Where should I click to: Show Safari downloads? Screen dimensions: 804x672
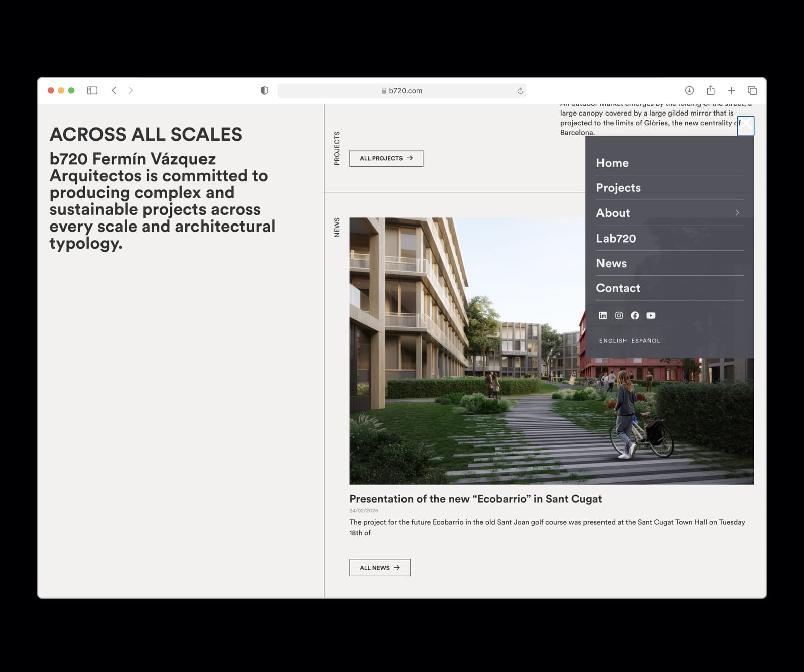(689, 90)
